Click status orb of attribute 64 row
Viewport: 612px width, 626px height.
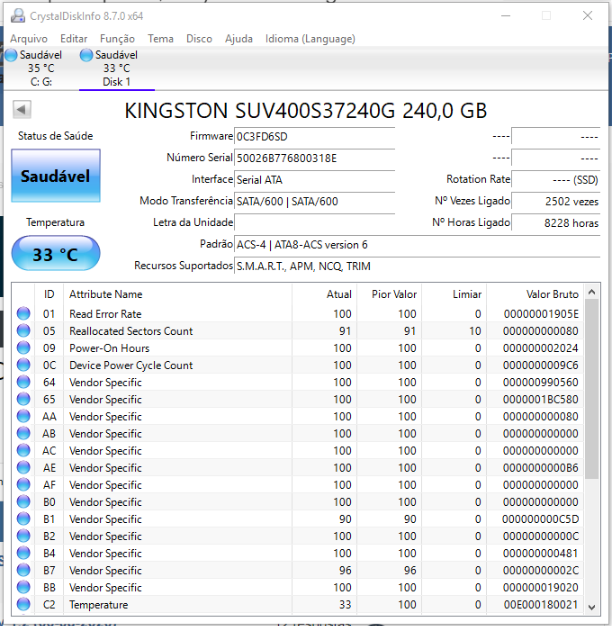pos(24,382)
